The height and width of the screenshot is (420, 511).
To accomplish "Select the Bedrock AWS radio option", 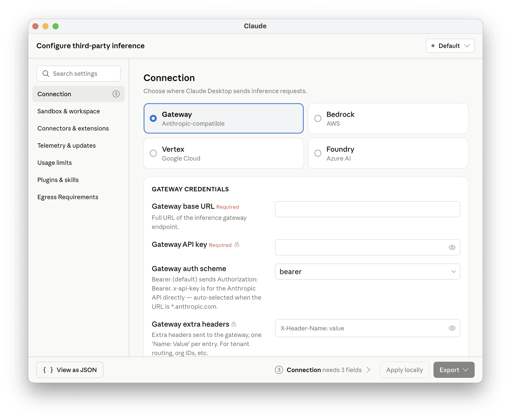I will tap(388, 118).
